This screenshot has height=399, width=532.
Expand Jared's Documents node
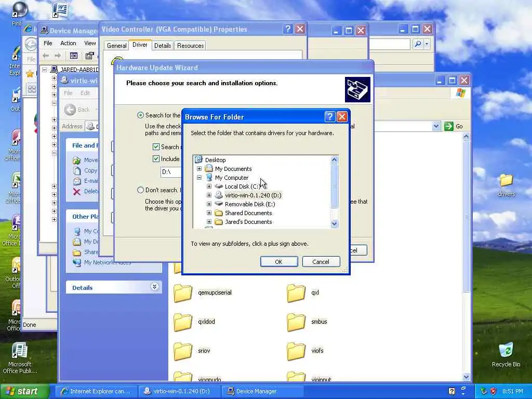pos(209,221)
